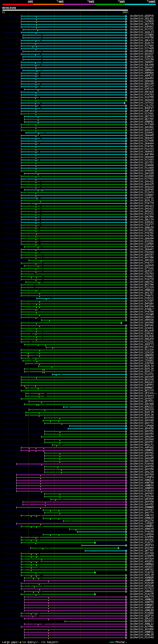Select hit label UniRef100_Q6T705

[142, 24]
